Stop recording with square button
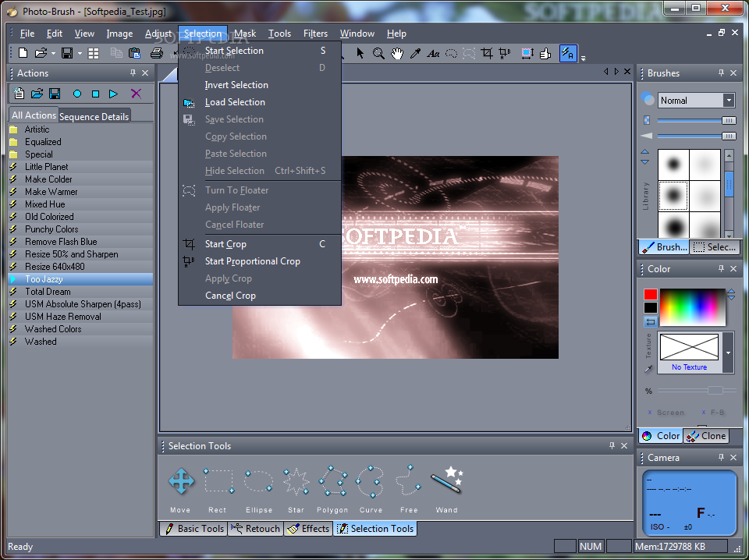The image size is (749, 560). click(95, 94)
